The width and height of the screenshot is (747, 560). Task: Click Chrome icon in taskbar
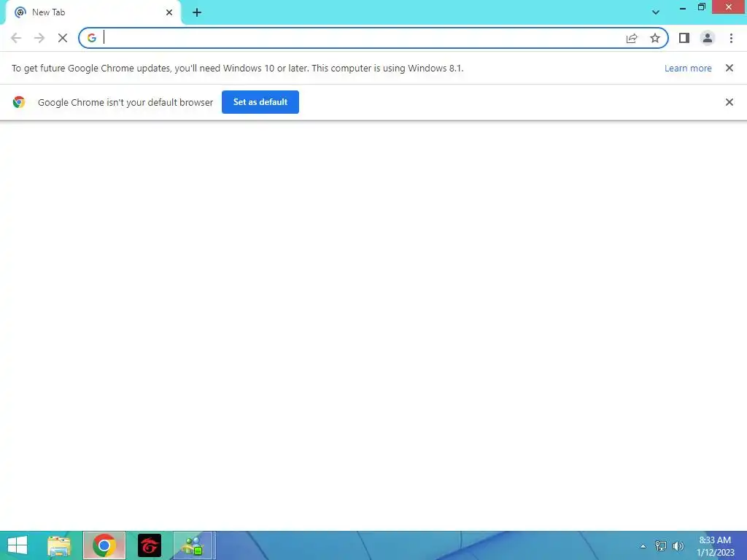[x=104, y=545]
